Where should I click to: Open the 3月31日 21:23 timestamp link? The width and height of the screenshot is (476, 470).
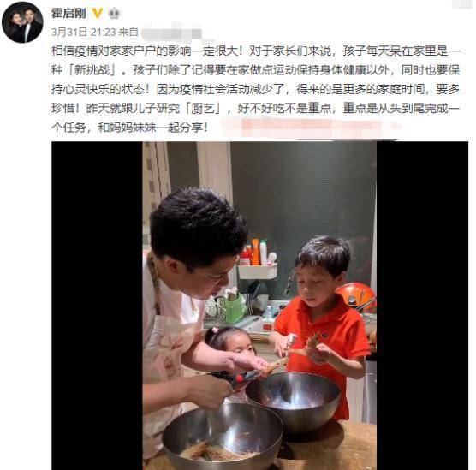(83, 32)
